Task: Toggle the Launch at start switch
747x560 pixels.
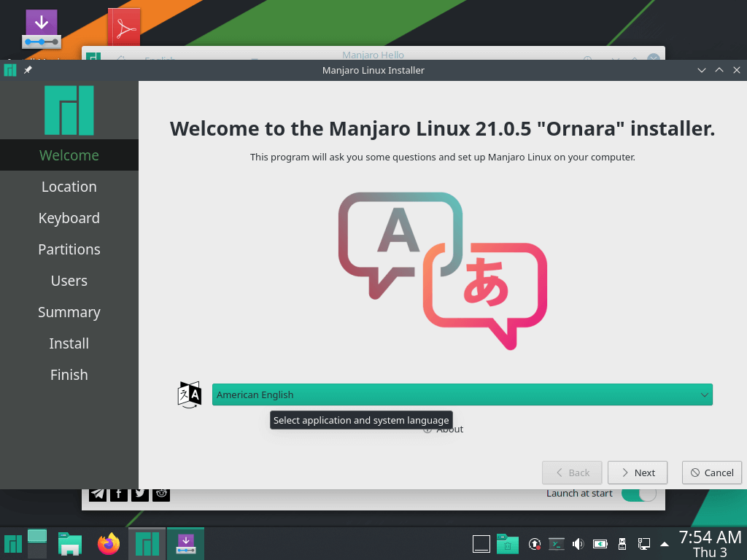Action: 638,493
